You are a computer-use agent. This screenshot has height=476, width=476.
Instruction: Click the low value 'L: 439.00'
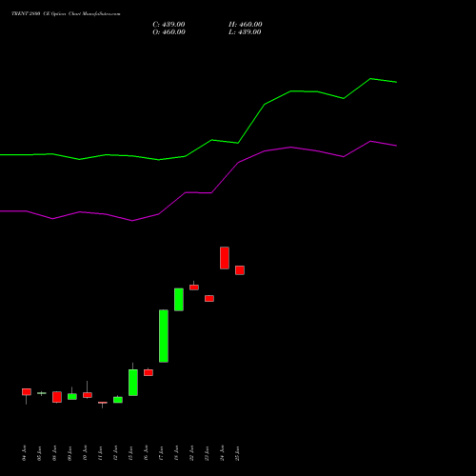click(x=245, y=32)
